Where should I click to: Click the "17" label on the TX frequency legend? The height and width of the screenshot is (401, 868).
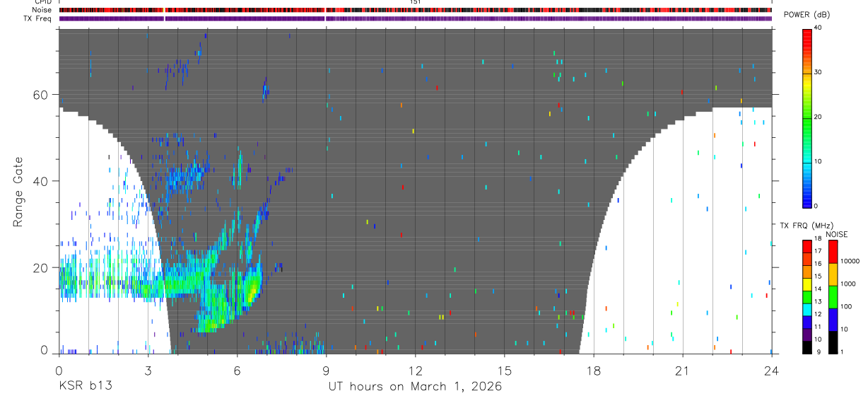[818, 251]
